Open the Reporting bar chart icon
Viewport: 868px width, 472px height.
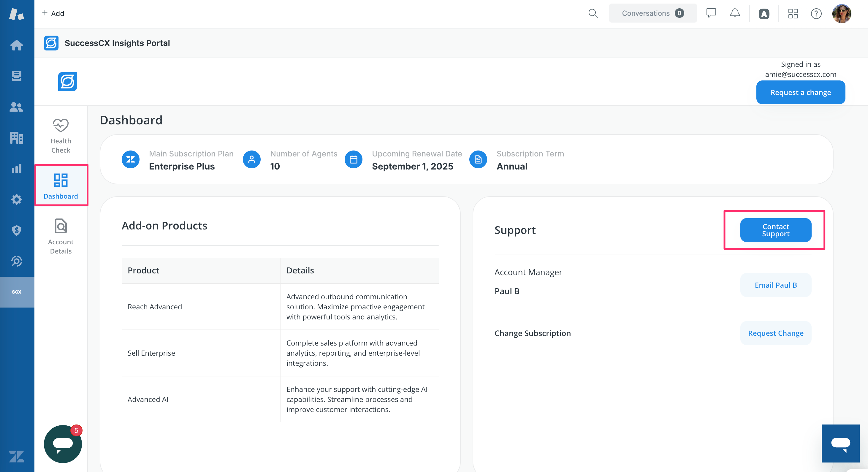pyautogui.click(x=17, y=169)
